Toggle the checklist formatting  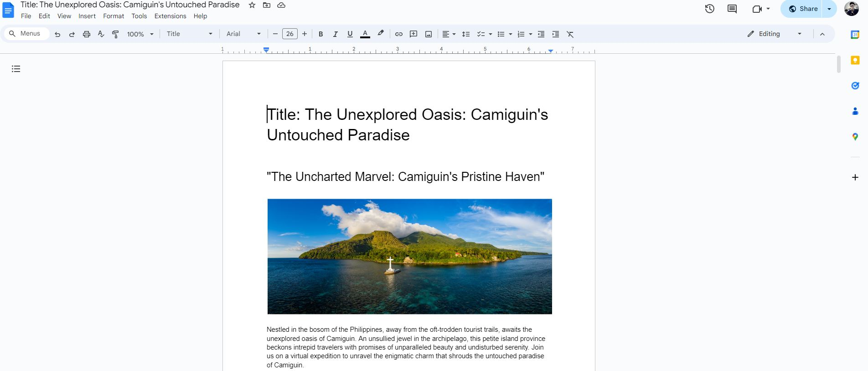point(480,34)
